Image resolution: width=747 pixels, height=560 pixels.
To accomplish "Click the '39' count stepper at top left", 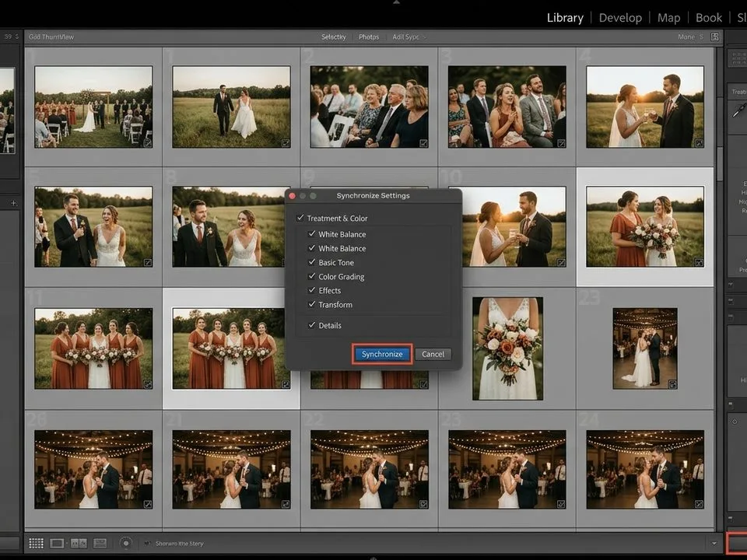I will click(12, 37).
